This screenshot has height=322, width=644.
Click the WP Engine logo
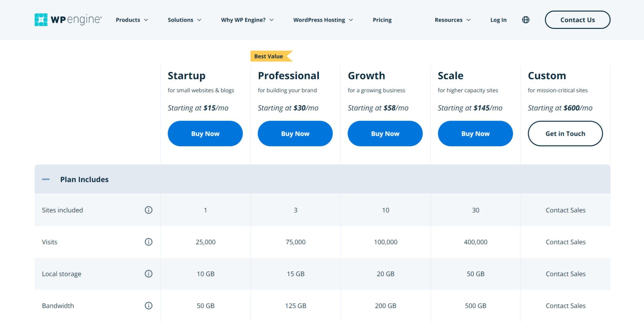coord(68,20)
